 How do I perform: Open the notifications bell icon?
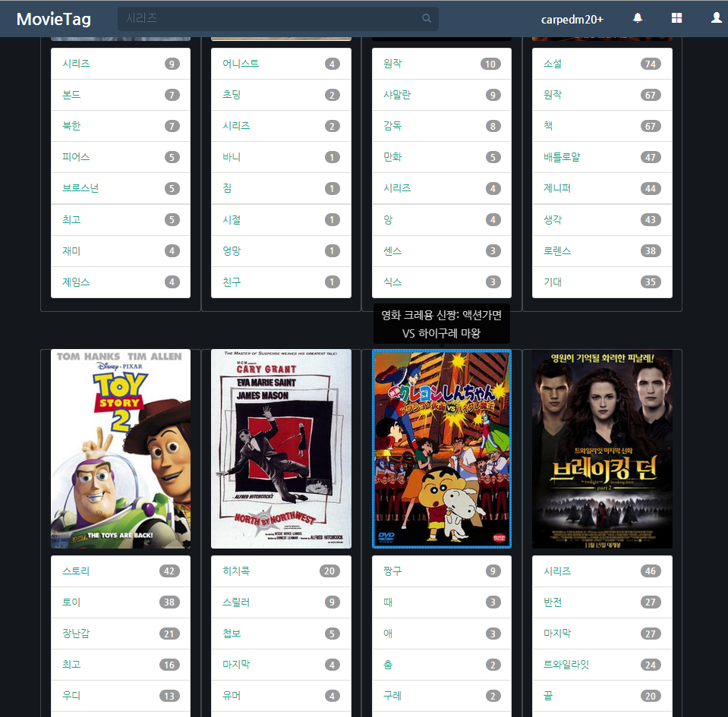pyautogui.click(x=638, y=18)
